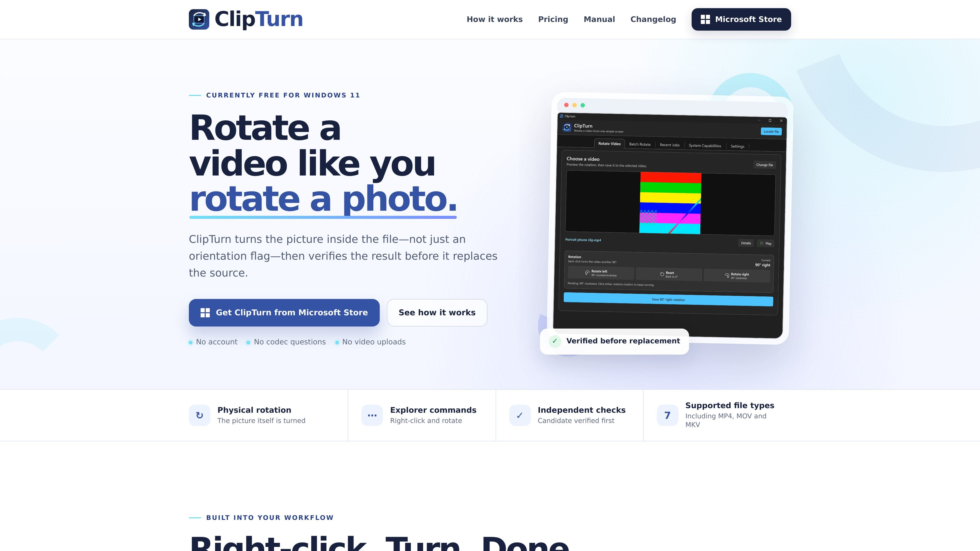
Task: Click Save 90° right rotation button
Action: [x=668, y=300]
